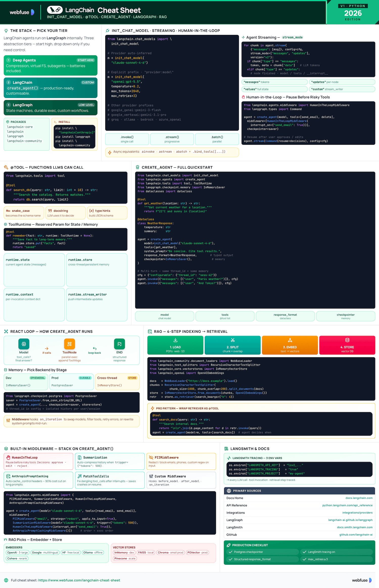This screenshot has width=379, height=588.
Task: Click the Model brain icon in React Loop
Action: (24, 344)
